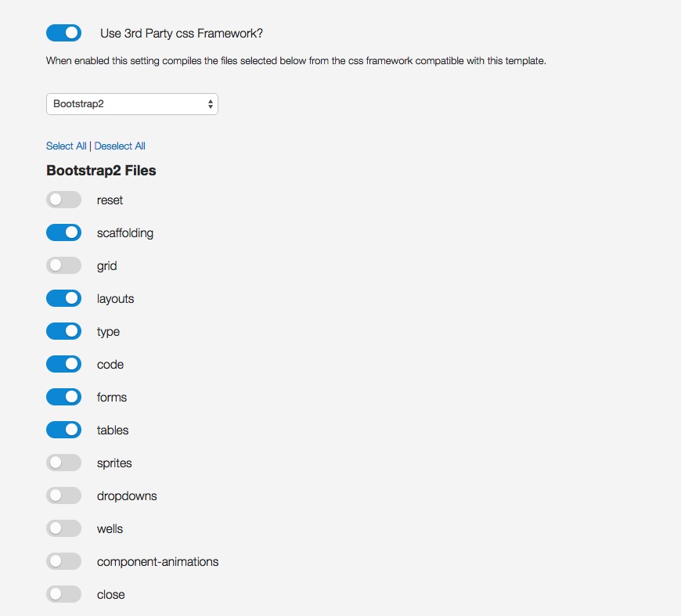This screenshot has height=616, width=681.
Task: Click the component-animations label text
Action: click(157, 562)
